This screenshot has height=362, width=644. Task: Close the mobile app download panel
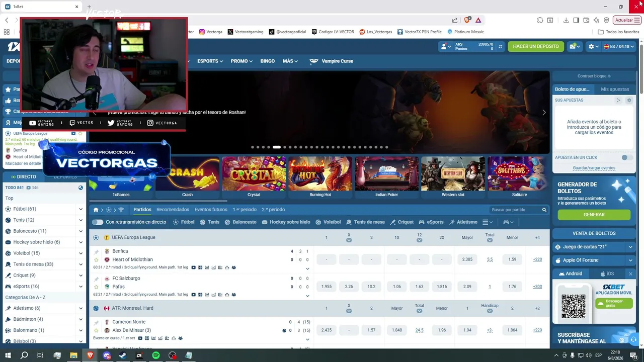630,274
